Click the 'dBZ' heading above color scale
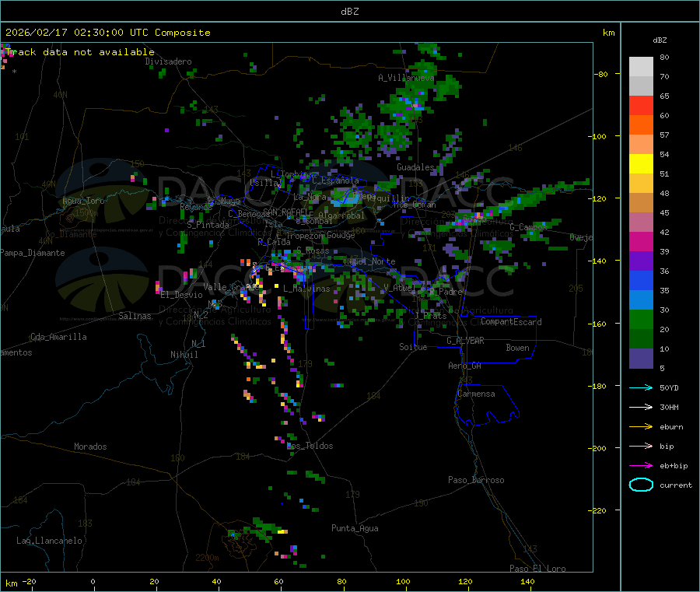 point(660,40)
